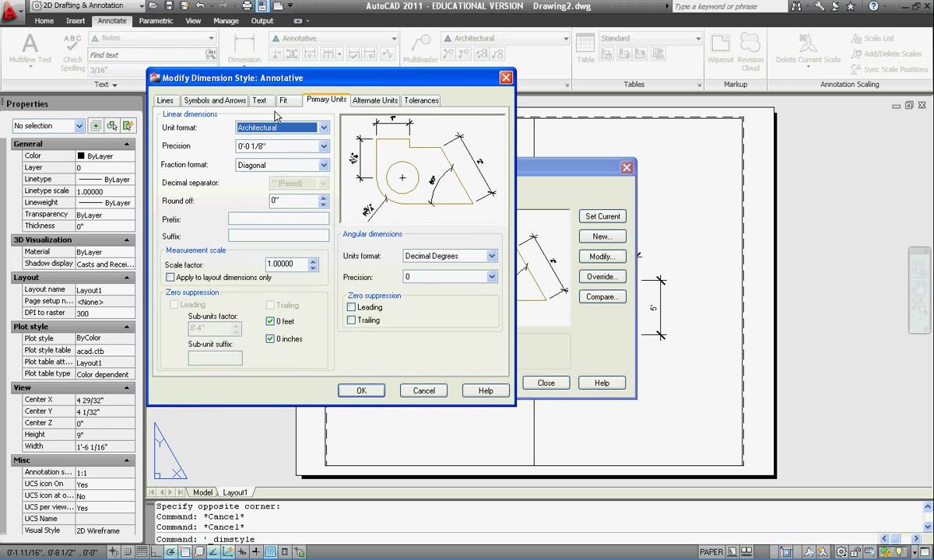Open the AutoCAD application menu button
Screen dimensions: 934x560
[x=13, y=12]
